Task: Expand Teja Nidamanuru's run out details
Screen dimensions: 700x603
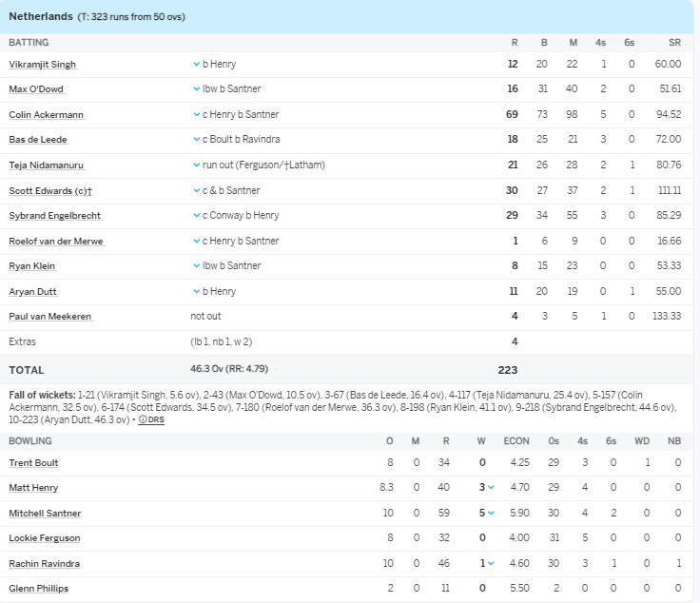Action: click(195, 165)
